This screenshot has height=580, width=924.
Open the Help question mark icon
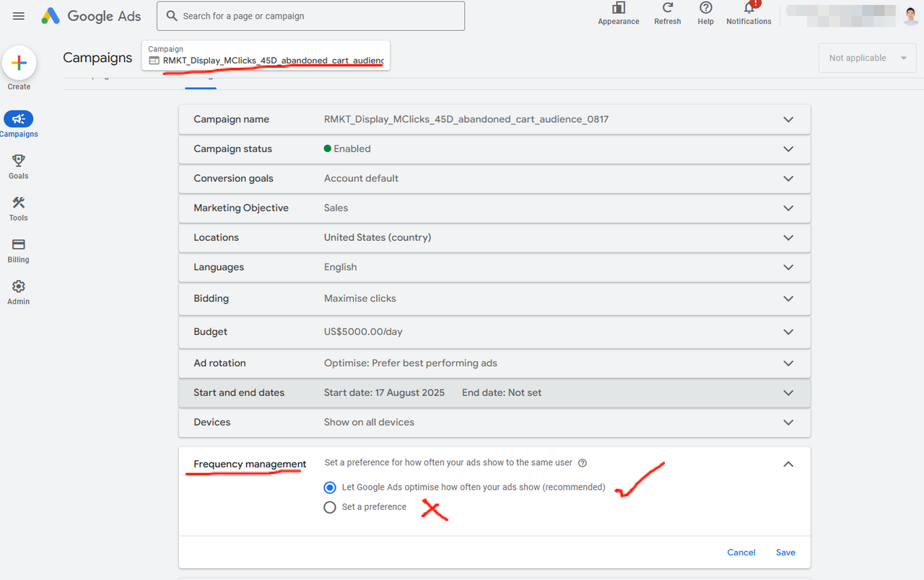click(x=706, y=8)
